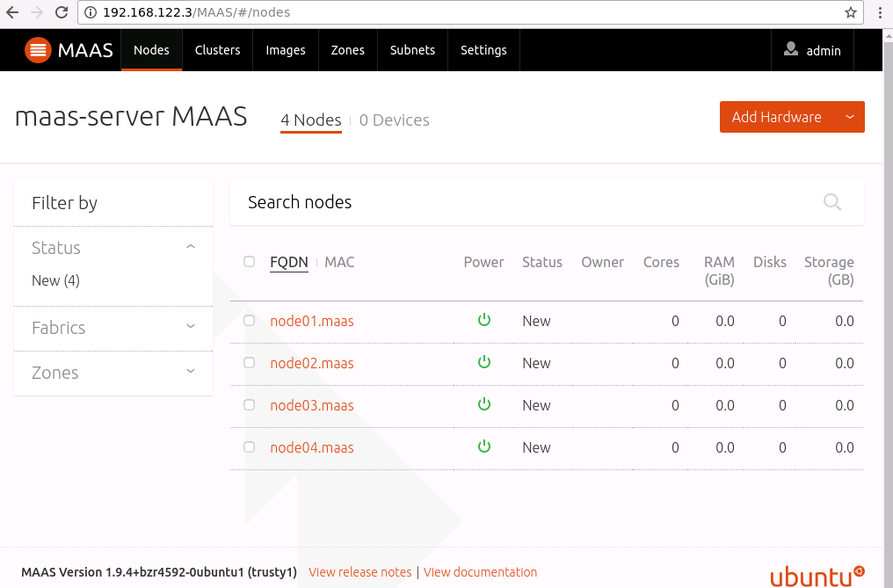This screenshot has width=893, height=588.
Task: Sort by Disks column header
Action: pyautogui.click(x=769, y=262)
